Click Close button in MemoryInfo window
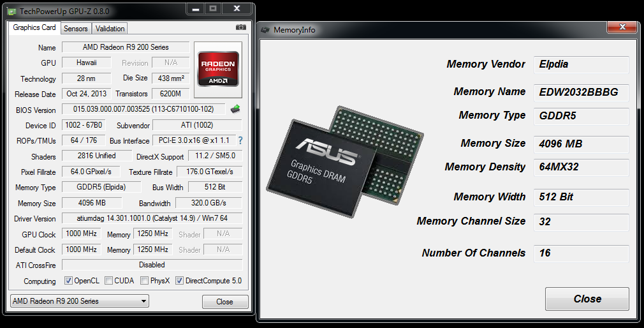This screenshot has width=644, height=328. [x=587, y=299]
